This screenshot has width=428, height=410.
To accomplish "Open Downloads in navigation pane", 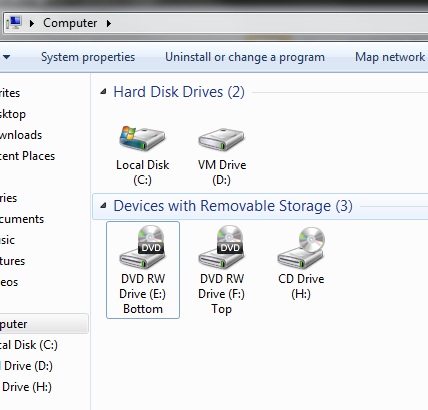I will coord(21,135).
